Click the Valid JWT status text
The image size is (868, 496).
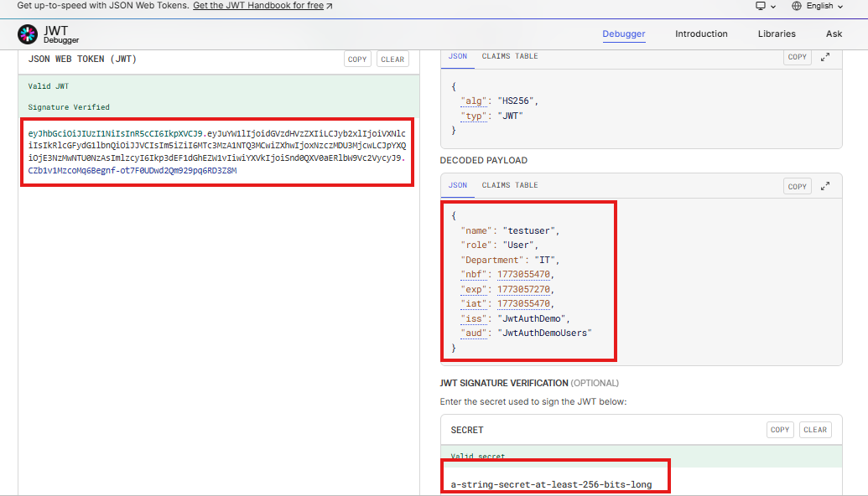tap(49, 86)
